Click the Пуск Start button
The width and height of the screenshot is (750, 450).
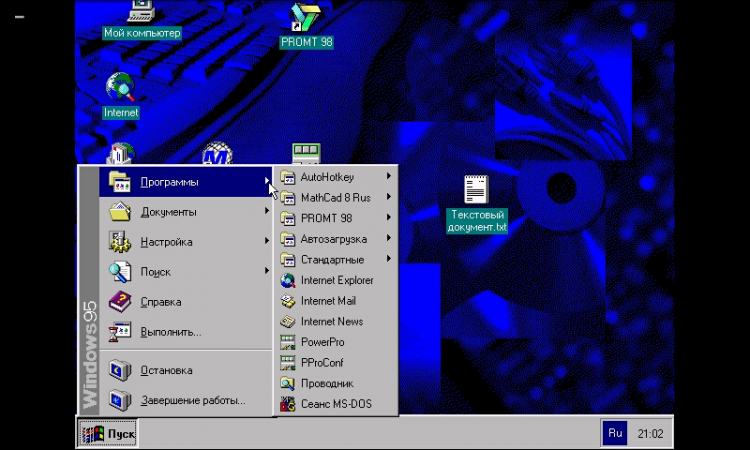coord(108,433)
